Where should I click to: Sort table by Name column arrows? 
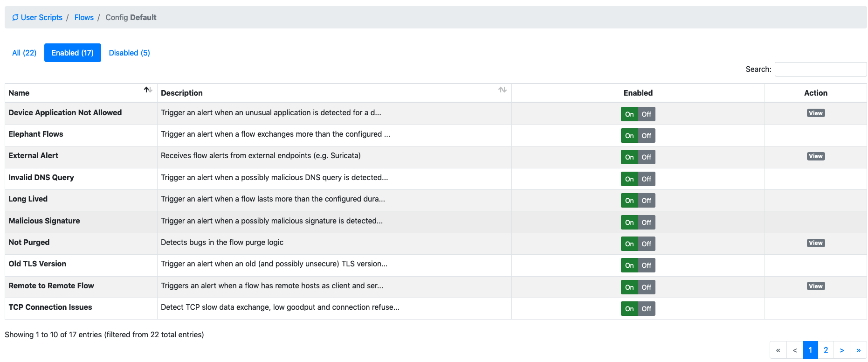[x=148, y=90]
